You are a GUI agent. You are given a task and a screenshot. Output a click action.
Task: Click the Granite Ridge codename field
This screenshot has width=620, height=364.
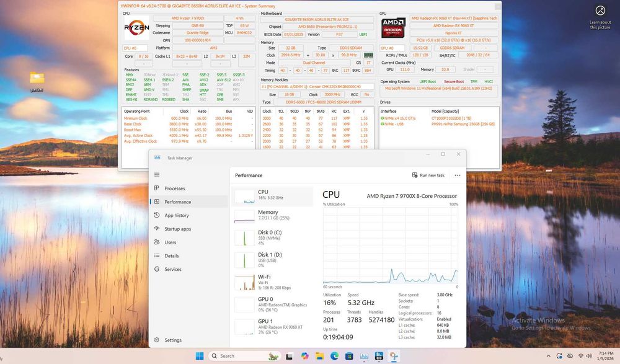[197, 33]
